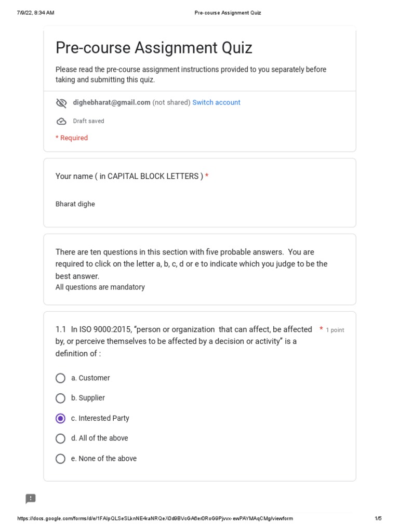The height and width of the screenshot is (532, 399).
Task: Select the 'a. Customer' radio option
Action: tap(60, 378)
